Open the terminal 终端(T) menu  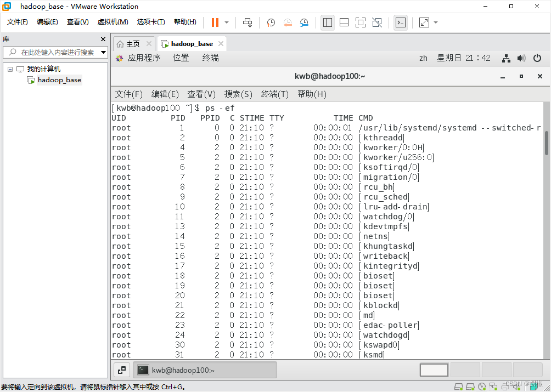click(x=275, y=94)
